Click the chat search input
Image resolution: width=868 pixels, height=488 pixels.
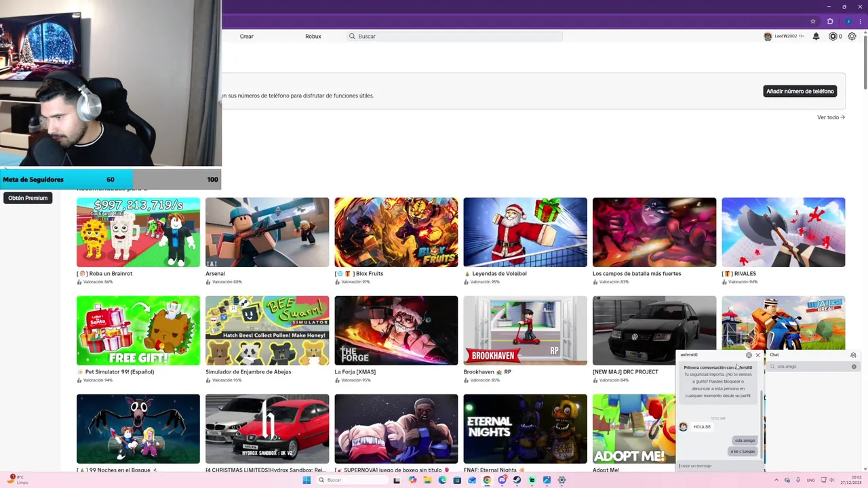(812, 367)
